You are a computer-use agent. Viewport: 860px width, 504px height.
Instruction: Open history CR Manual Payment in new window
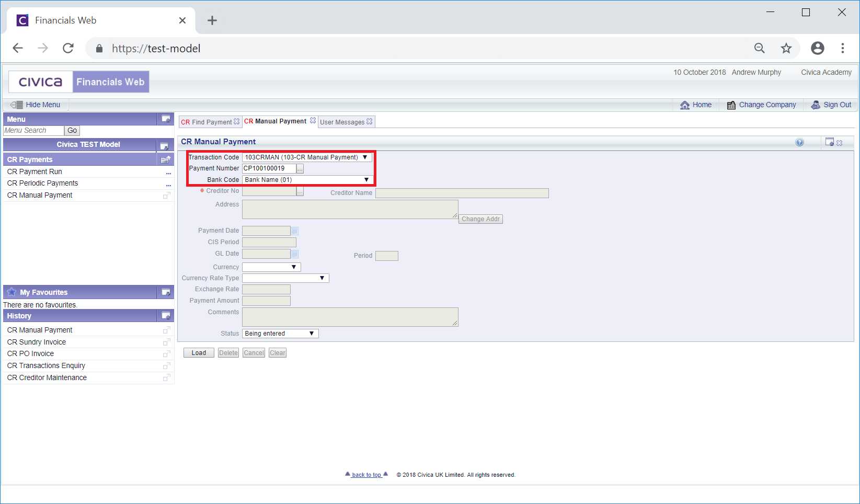pyautogui.click(x=167, y=330)
